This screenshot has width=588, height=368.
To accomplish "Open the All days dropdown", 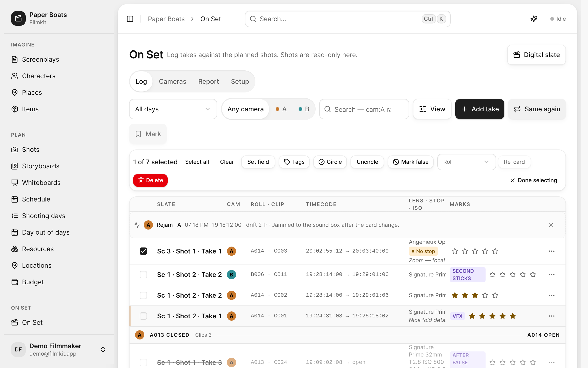I will [173, 109].
